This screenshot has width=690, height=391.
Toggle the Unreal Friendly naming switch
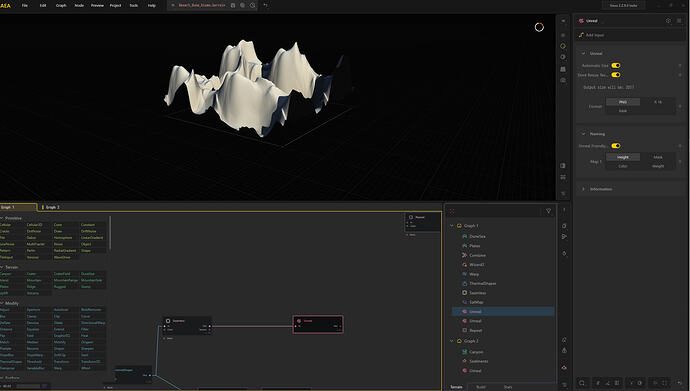click(616, 146)
